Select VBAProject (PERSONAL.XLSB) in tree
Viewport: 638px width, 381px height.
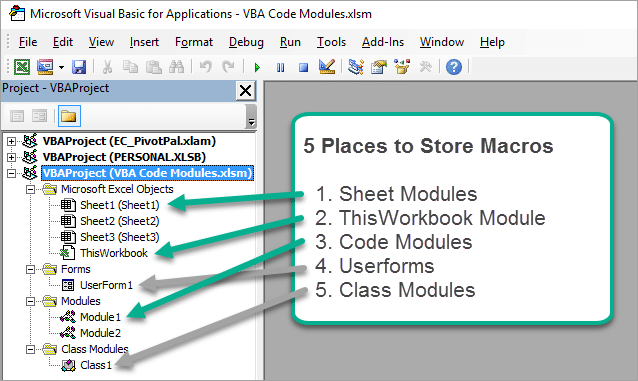[124, 157]
